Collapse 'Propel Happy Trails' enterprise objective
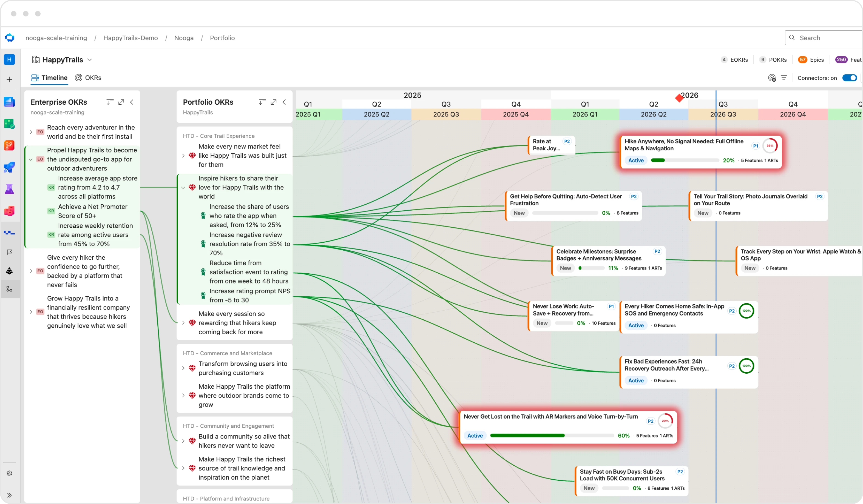The image size is (863, 504). coord(31,159)
